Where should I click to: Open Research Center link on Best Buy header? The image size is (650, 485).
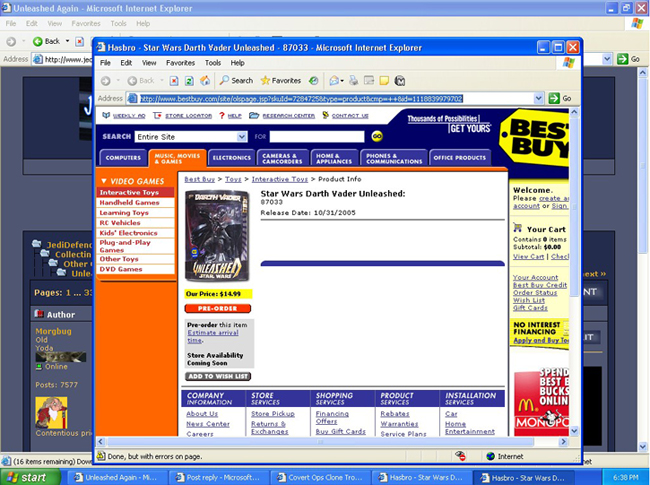[282, 116]
